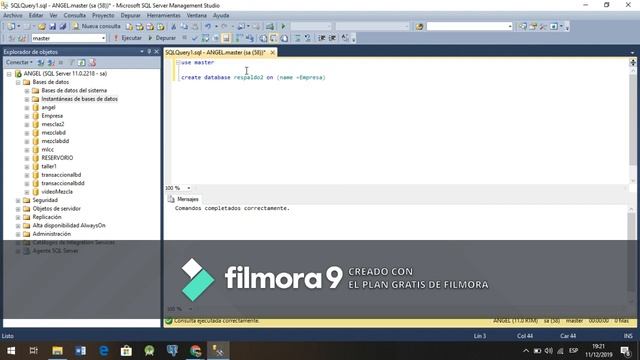Select Alta disponibilidad AlwaysOn folder
Image resolution: width=640 pixels, height=360 pixels.
(x=69, y=225)
